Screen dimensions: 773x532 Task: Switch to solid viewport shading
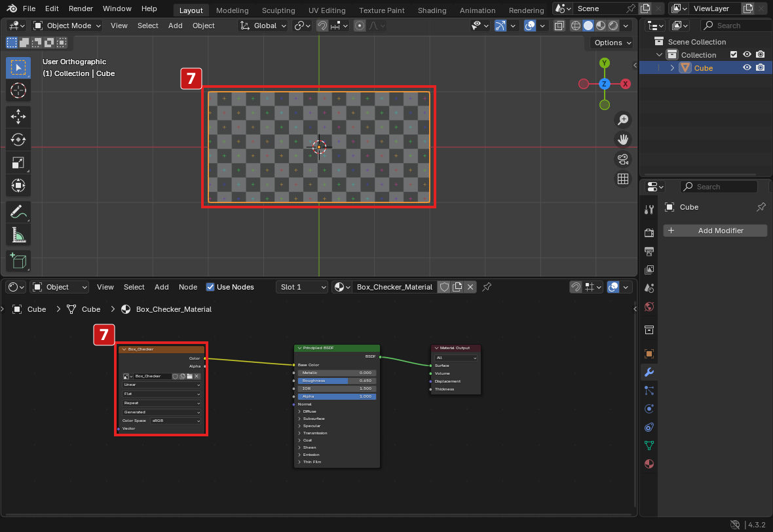[588, 26]
